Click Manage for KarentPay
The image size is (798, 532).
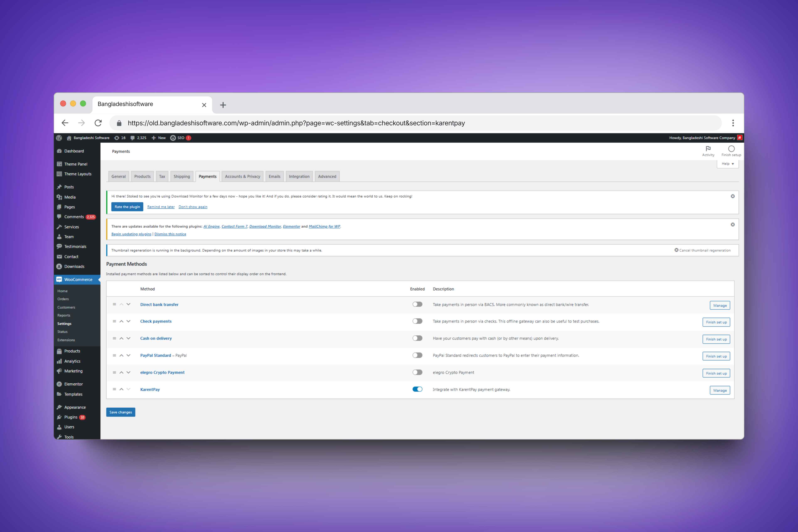(720, 390)
